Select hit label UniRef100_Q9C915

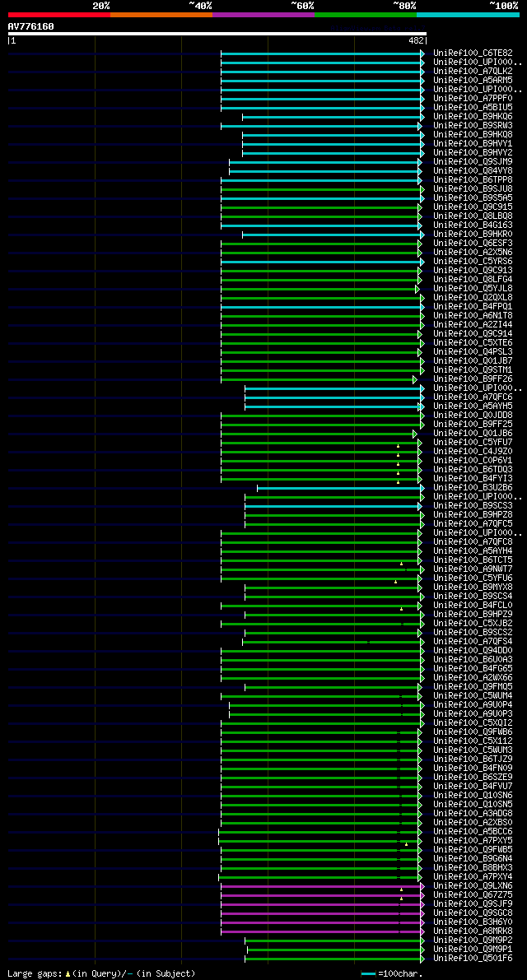(x=473, y=207)
